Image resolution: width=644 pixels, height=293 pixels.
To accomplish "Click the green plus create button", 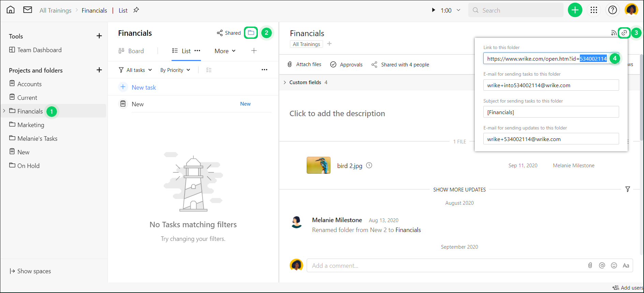I will pyautogui.click(x=575, y=10).
